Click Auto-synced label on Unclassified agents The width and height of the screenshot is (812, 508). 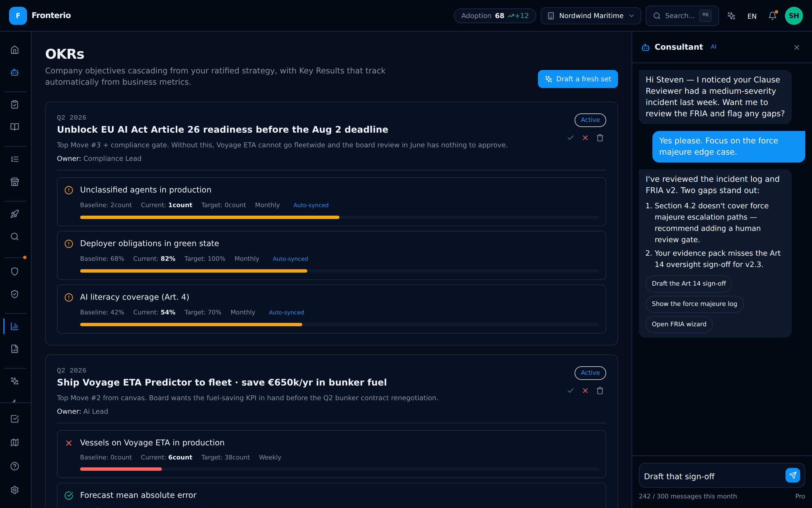(x=311, y=205)
